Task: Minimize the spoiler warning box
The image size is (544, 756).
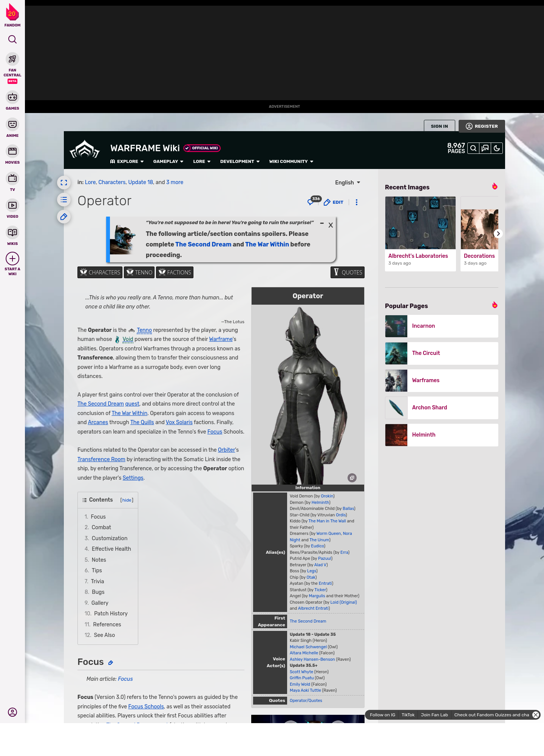Action: click(x=322, y=224)
